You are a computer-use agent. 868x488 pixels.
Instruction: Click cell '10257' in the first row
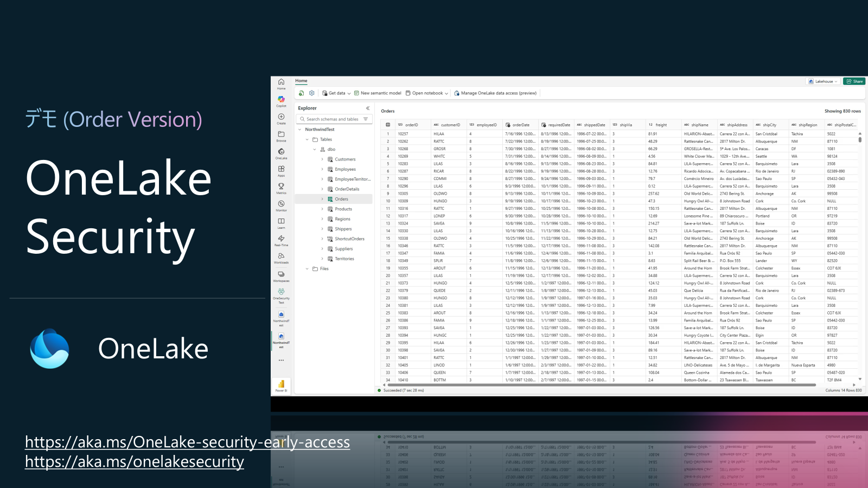coord(403,134)
